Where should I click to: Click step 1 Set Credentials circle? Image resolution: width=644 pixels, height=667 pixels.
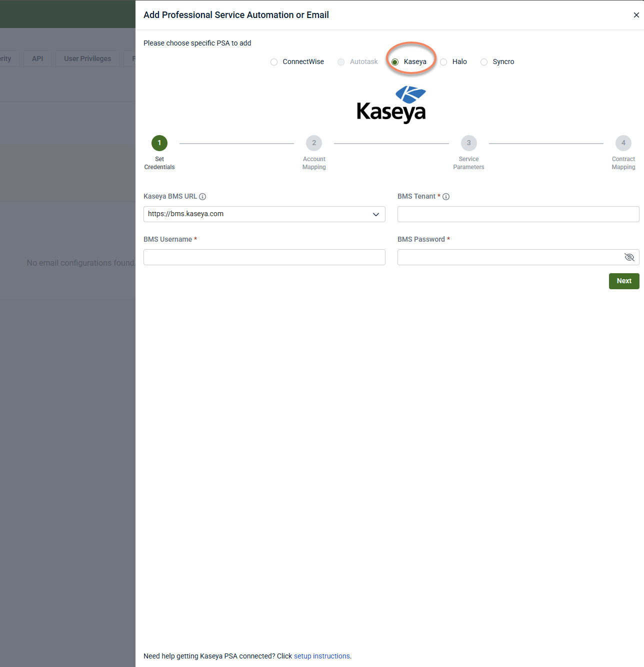(159, 143)
